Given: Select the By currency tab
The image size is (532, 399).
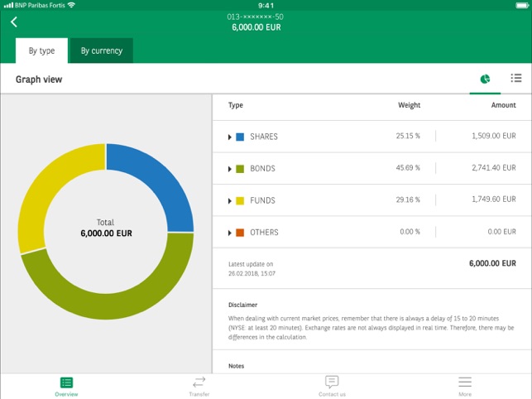Looking at the screenshot, I should click(x=101, y=50).
